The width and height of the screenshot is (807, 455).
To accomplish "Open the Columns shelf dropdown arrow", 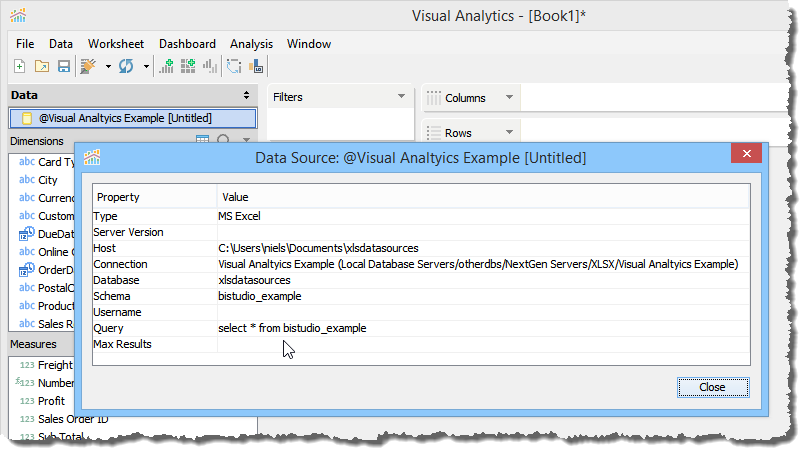I will [508, 98].
